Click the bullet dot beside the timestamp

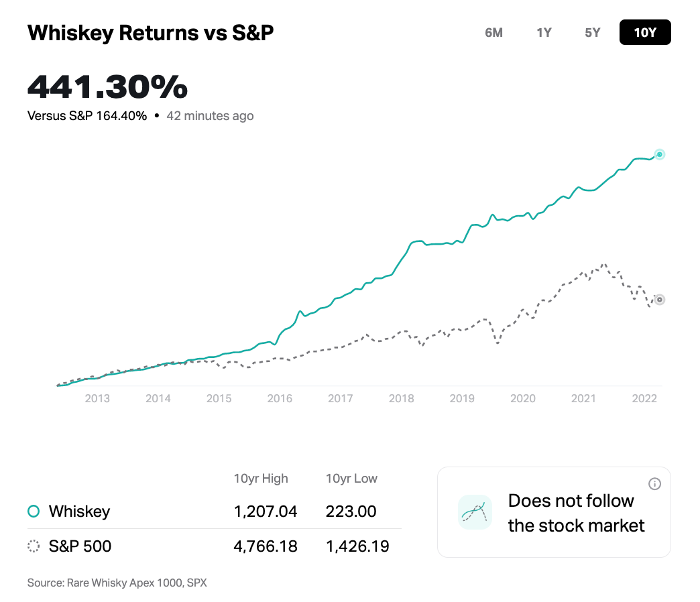click(x=158, y=115)
